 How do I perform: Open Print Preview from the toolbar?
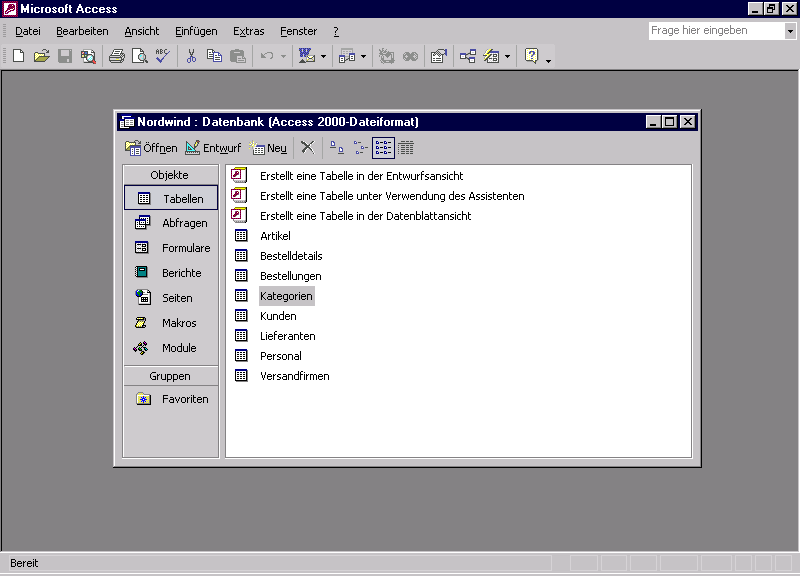point(140,56)
